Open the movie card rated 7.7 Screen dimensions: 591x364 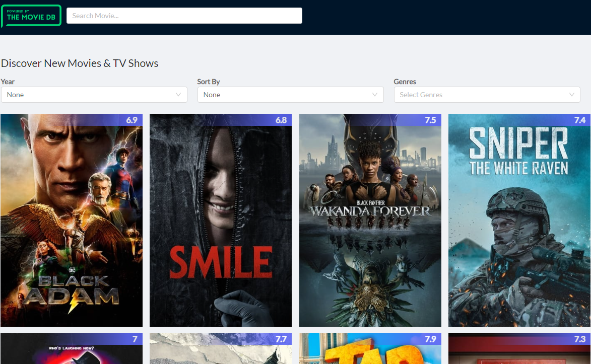pos(221,348)
